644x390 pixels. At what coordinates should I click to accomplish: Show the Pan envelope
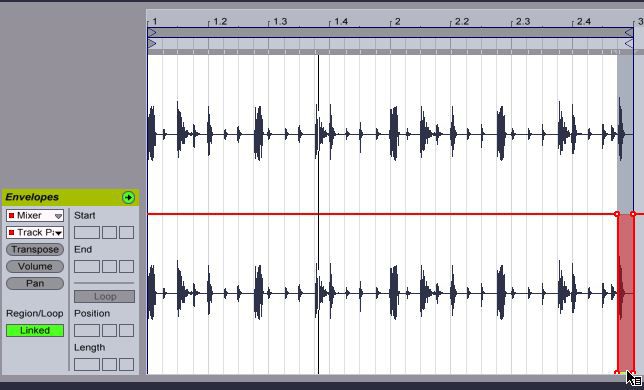(35, 284)
